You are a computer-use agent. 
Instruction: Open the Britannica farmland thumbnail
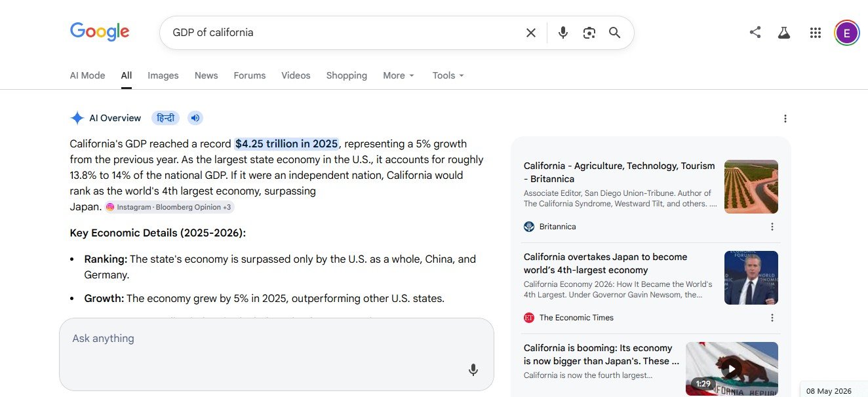tap(751, 187)
